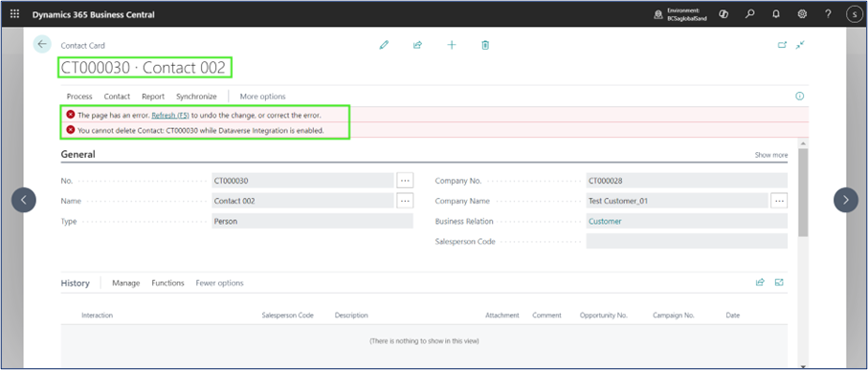Open the Synchronize menu

(196, 97)
